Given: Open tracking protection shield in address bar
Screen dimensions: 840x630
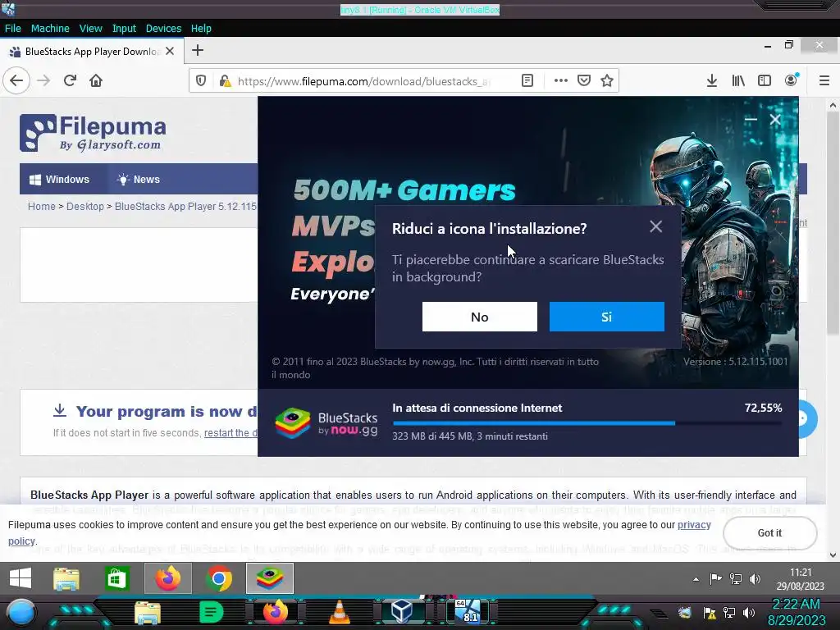Looking at the screenshot, I should [x=201, y=81].
